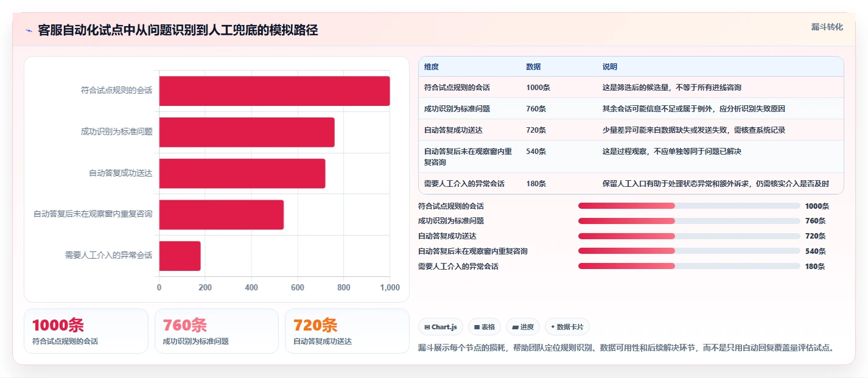Click table cell 540条
868x378 pixels.
coord(536,152)
